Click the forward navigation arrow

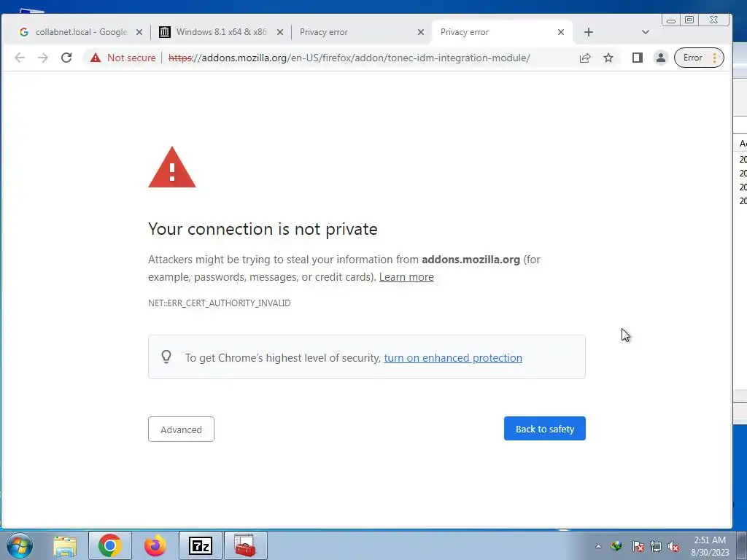click(x=43, y=58)
